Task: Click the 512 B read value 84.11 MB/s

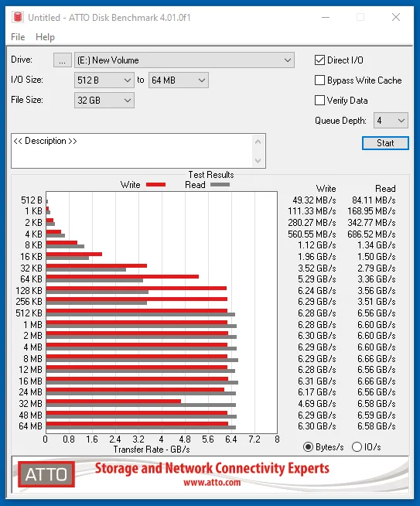Action: 374,200
